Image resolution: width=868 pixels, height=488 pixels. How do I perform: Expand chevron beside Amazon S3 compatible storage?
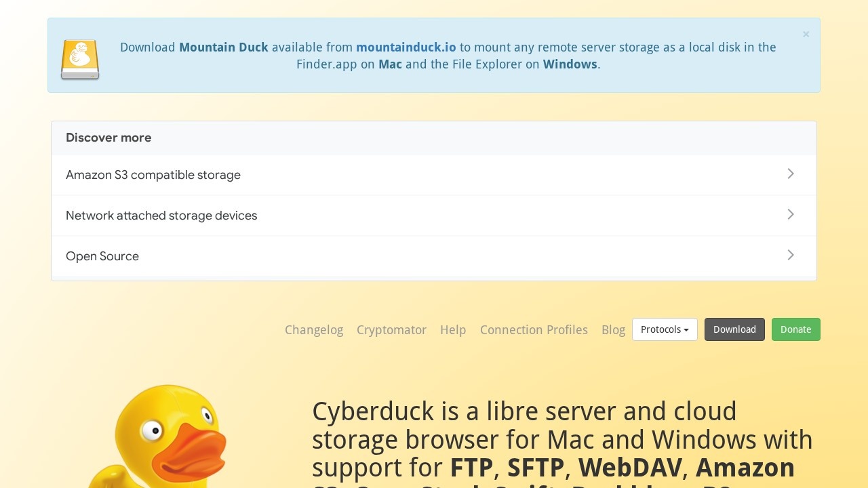click(791, 174)
